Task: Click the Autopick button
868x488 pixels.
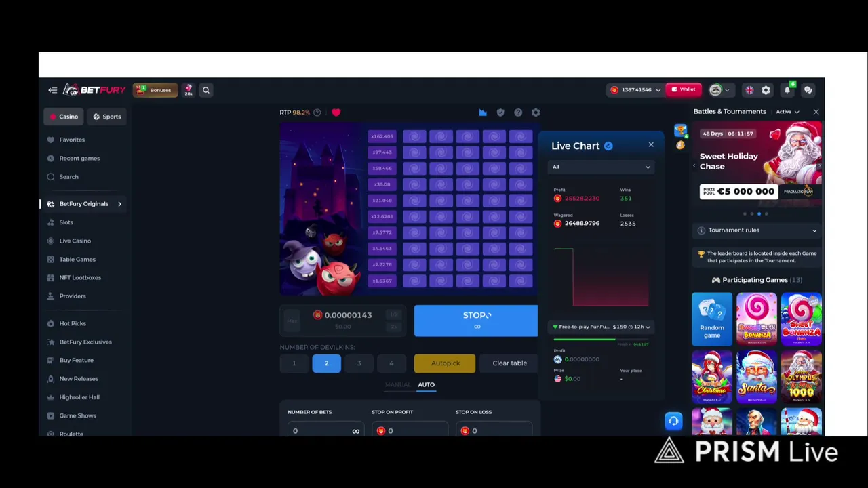Action: point(446,363)
